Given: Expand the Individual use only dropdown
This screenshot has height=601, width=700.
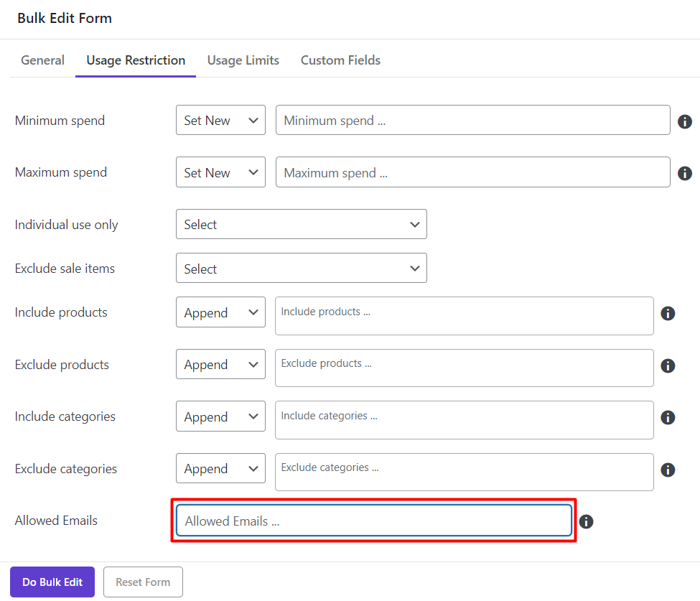Looking at the screenshot, I should coord(301,225).
